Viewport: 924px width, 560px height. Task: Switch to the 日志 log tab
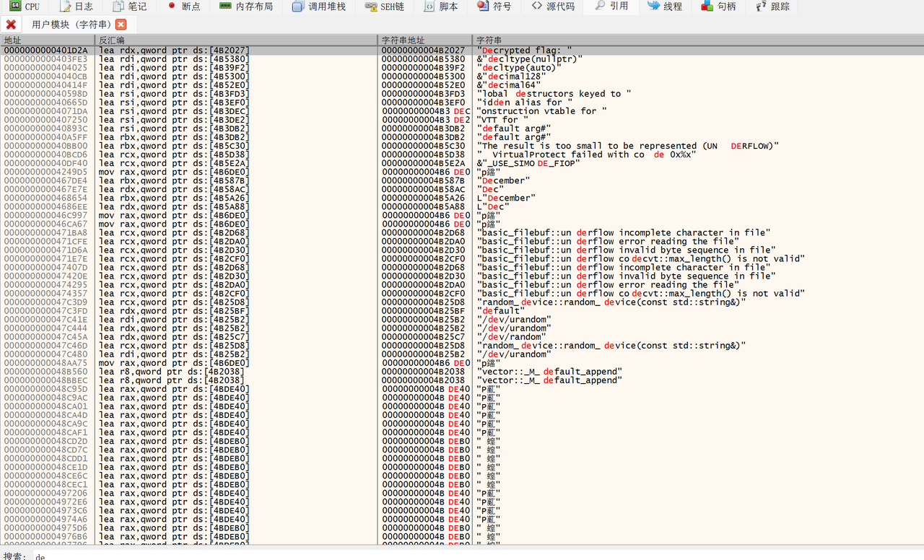(x=77, y=6)
